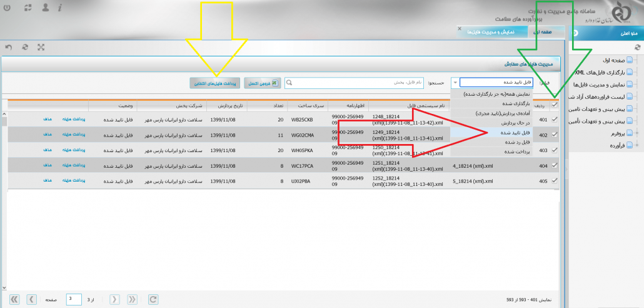Go to the first page of results
The width and height of the screenshot is (644, 308).
pyautogui.click(x=14, y=299)
